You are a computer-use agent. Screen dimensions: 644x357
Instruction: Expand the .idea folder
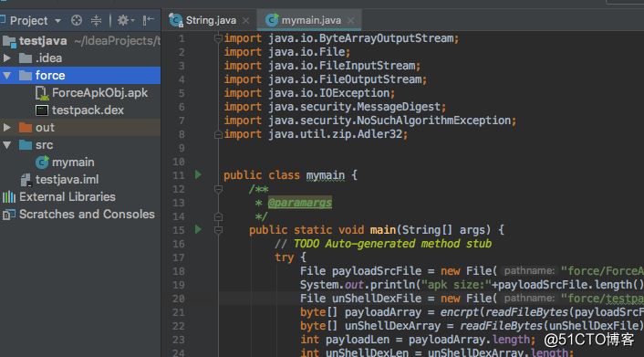[7, 58]
